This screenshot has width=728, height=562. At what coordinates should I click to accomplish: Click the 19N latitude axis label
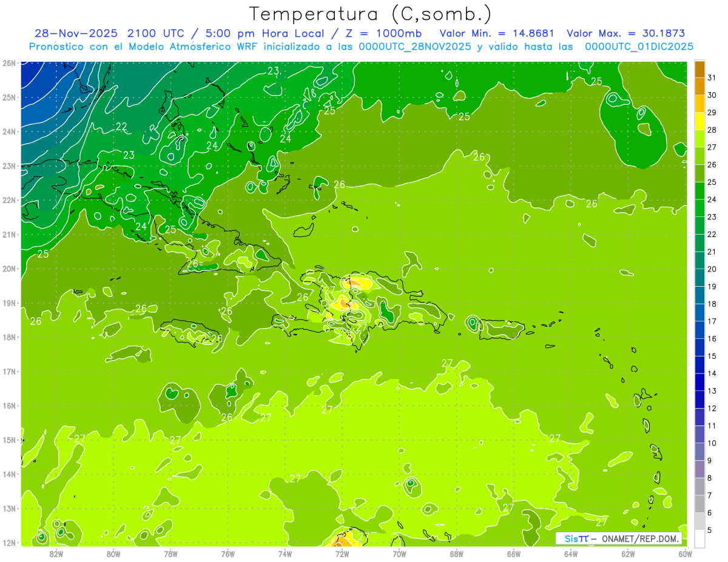tap(9, 303)
